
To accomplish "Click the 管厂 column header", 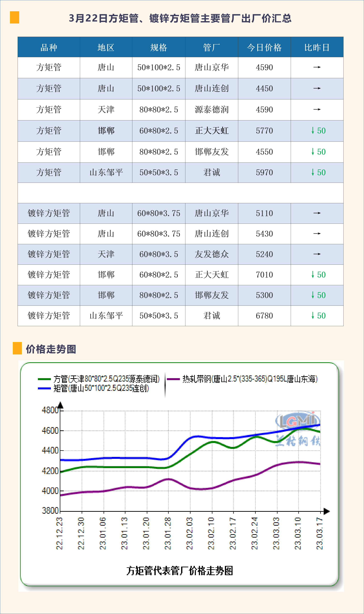I will (211, 47).
